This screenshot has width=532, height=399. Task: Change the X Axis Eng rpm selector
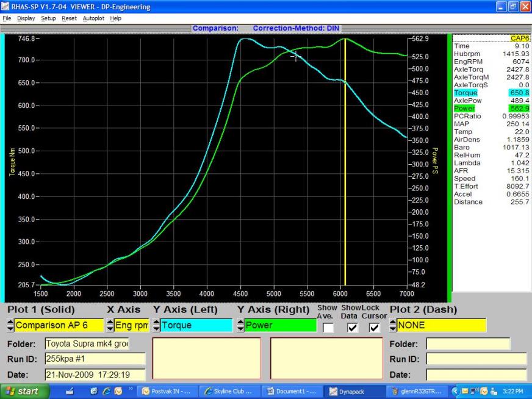click(131, 326)
